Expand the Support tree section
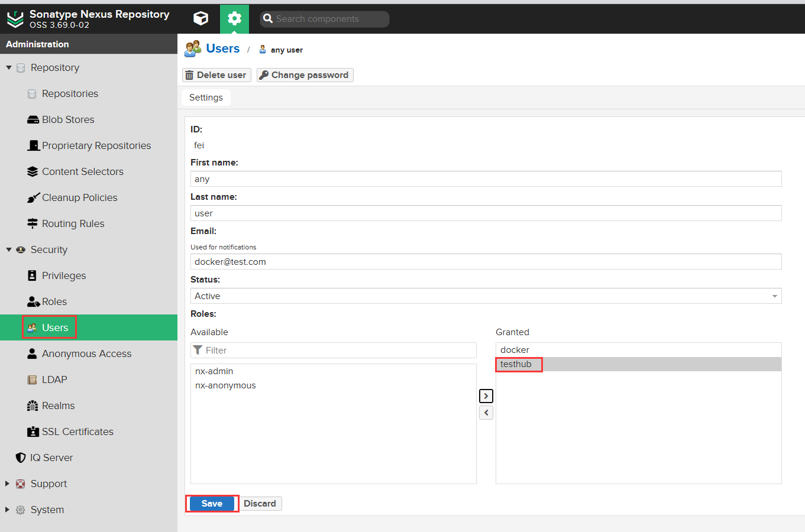805x532 pixels. click(7, 484)
